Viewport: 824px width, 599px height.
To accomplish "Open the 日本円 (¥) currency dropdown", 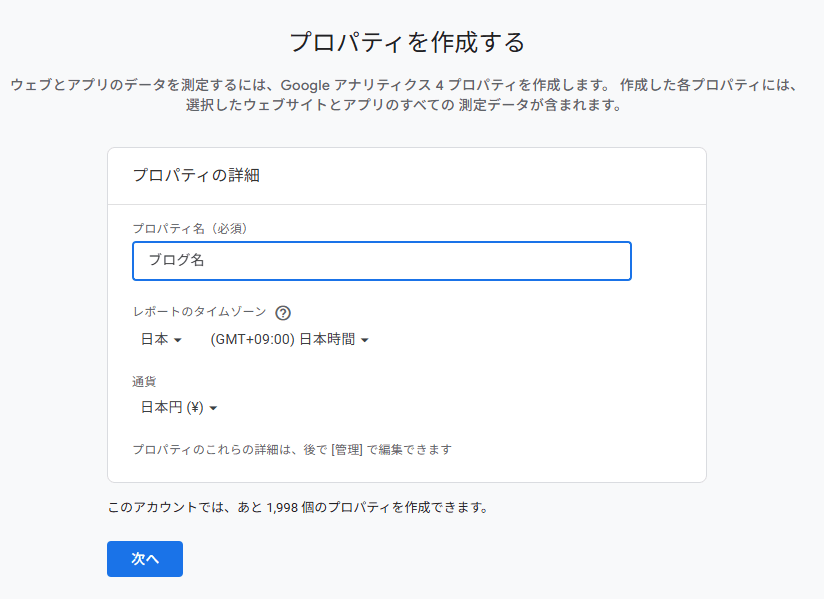I will 179,407.
